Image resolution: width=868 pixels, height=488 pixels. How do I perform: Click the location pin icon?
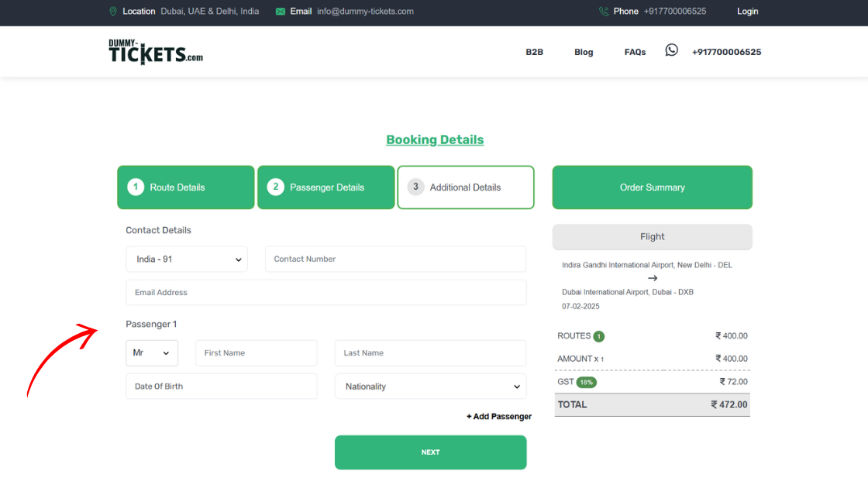113,12
